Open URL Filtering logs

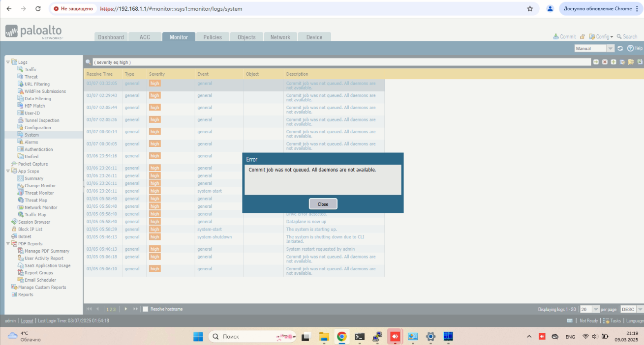click(x=37, y=84)
